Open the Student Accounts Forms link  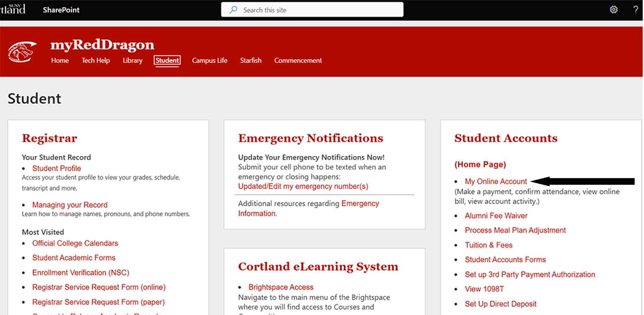[505, 260]
